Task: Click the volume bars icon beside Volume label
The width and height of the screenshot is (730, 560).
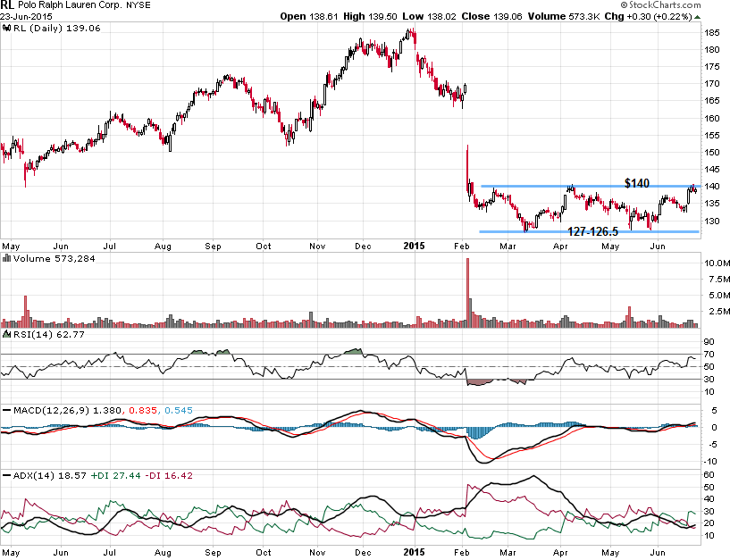Action: coord(6,258)
